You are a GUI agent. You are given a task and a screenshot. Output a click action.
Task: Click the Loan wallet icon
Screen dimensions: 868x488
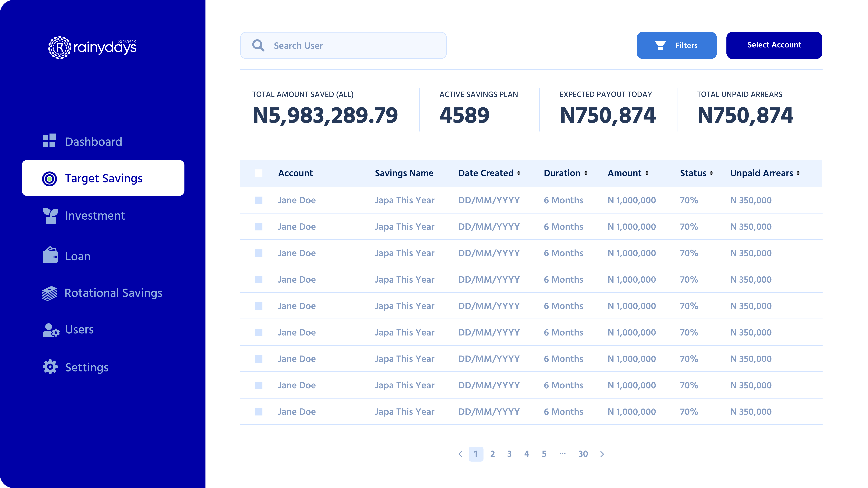[x=50, y=255]
